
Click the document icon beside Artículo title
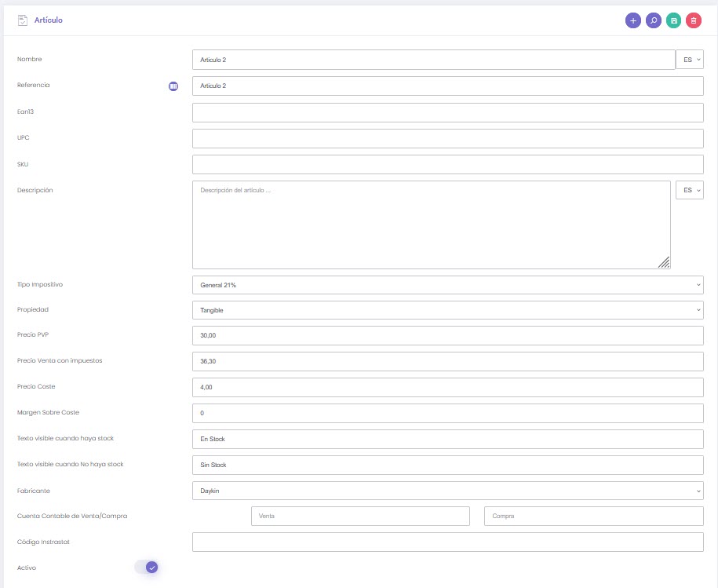[x=23, y=20]
